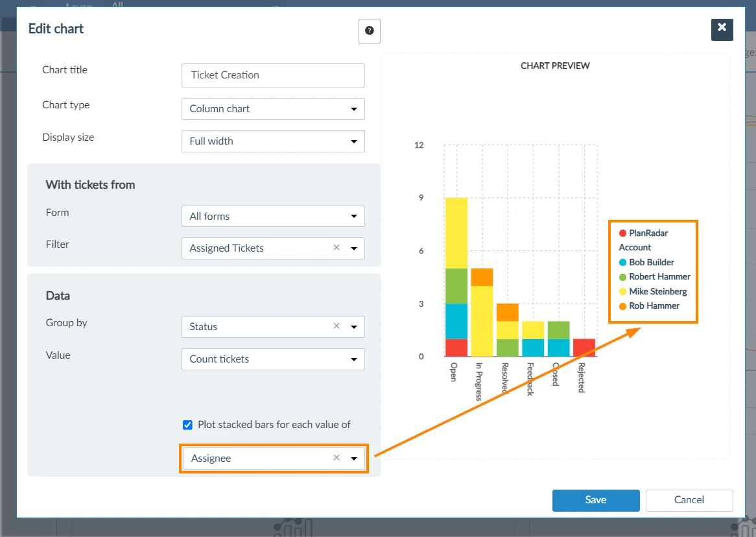Clear the Assignee stacked value selection
756x537 pixels.
click(x=337, y=458)
